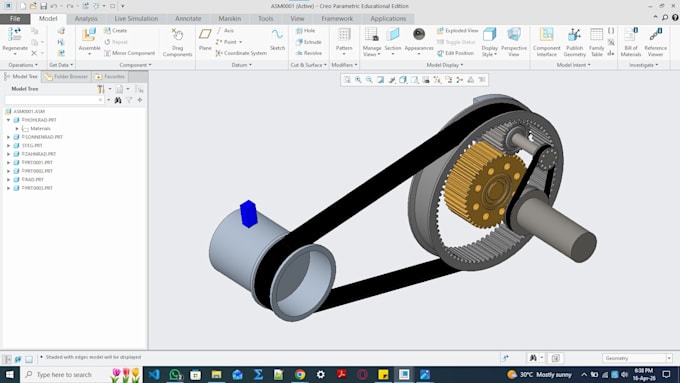The height and width of the screenshot is (383, 680).
Task: Open the Annotate ribbon tab
Action: click(188, 19)
